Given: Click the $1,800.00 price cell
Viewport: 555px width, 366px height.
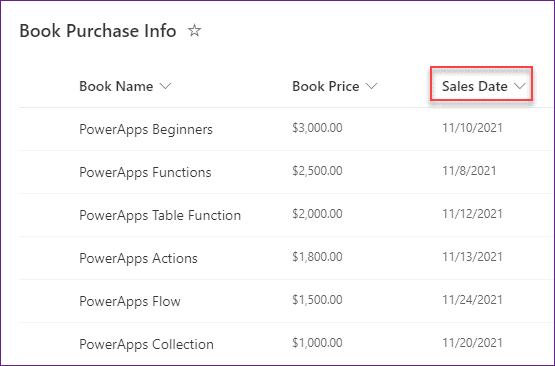Looking at the screenshot, I should (x=317, y=257).
